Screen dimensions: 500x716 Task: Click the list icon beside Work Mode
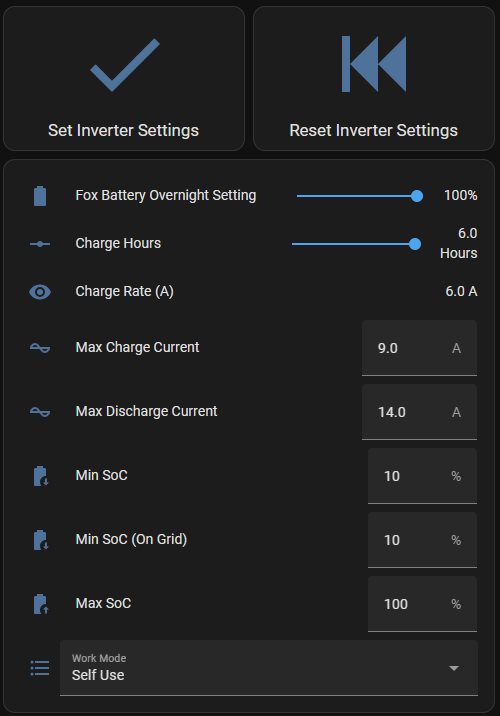pos(40,668)
